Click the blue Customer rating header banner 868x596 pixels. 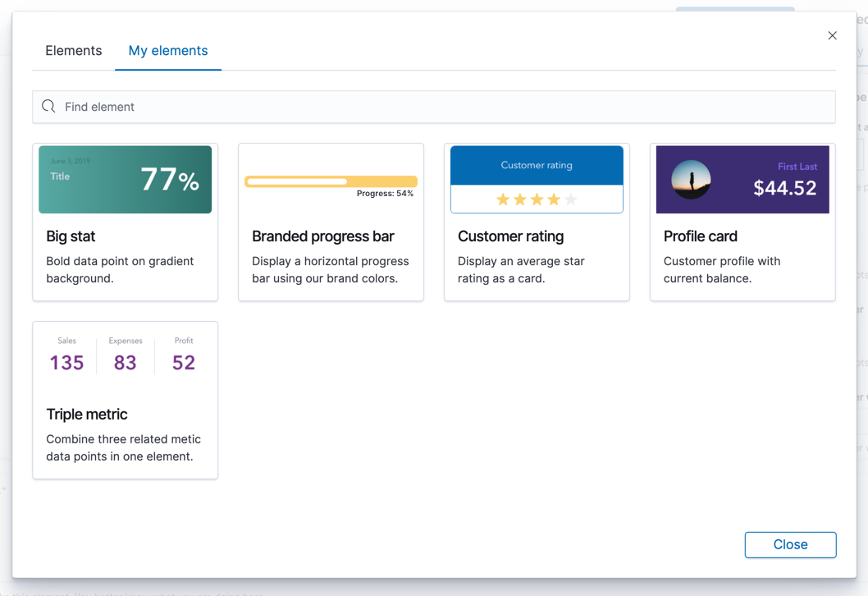click(537, 166)
